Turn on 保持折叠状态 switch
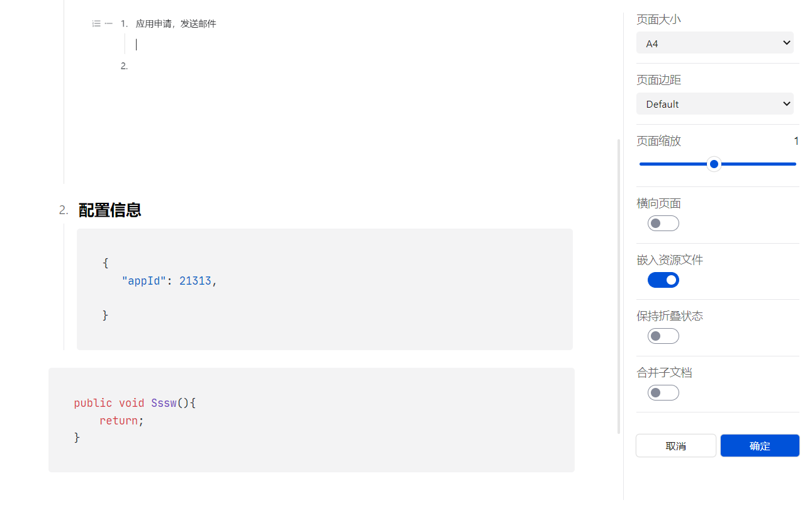The width and height of the screenshot is (812, 512). pyautogui.click(x=663, y=336)
